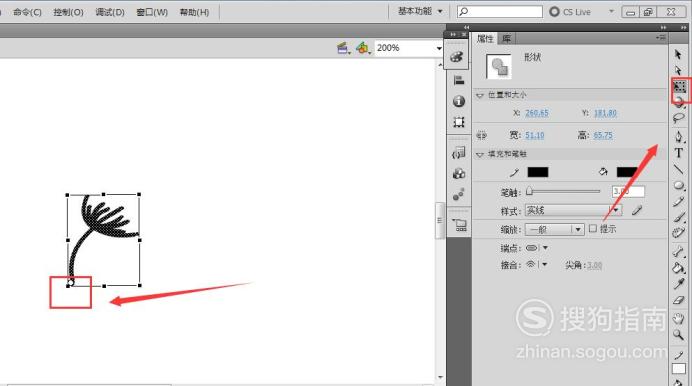Click the stroke height input field
Image resolution: width=692 pixels, height=386 pixels.
coord(628,191)
